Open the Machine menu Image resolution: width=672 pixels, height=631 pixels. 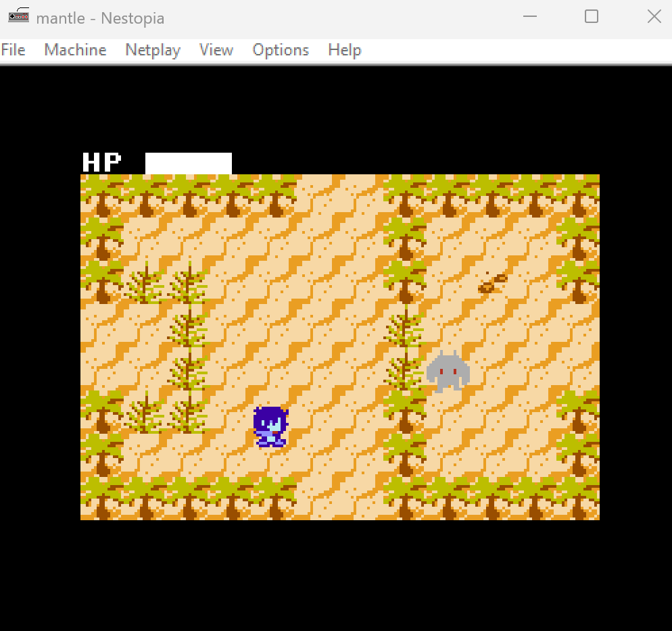[x=76, y=50]
